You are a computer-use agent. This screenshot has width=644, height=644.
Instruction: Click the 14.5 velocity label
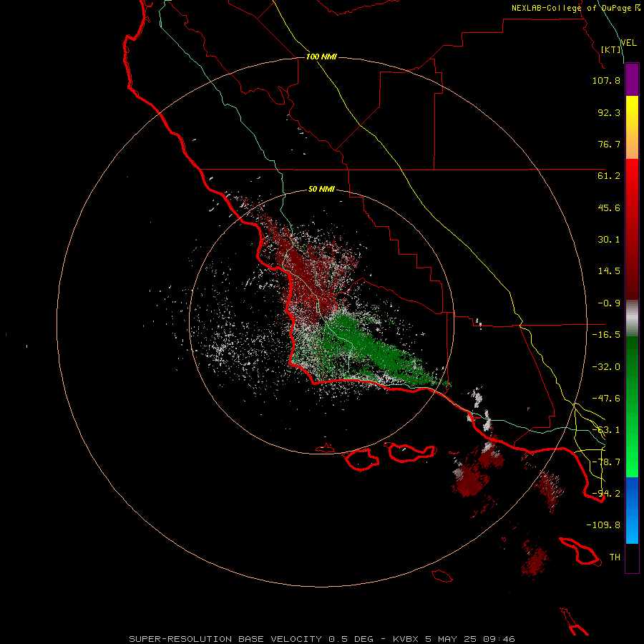[x=609, y=271]
